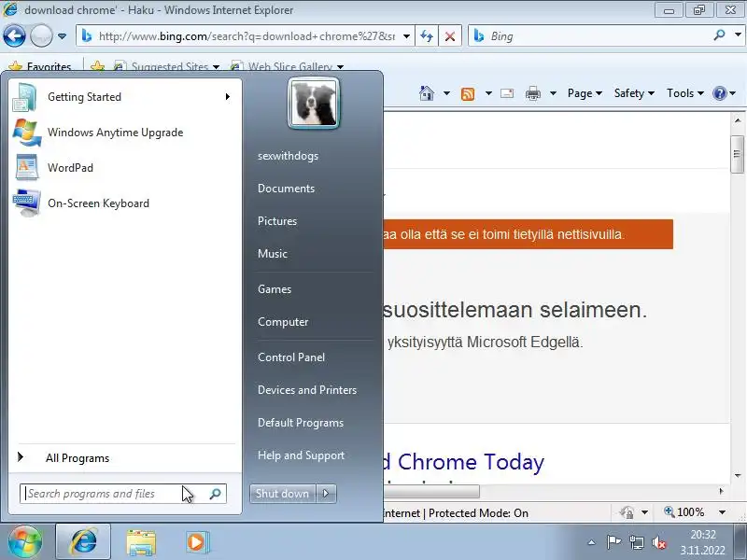Open Print options dropdown arrow

553,93
